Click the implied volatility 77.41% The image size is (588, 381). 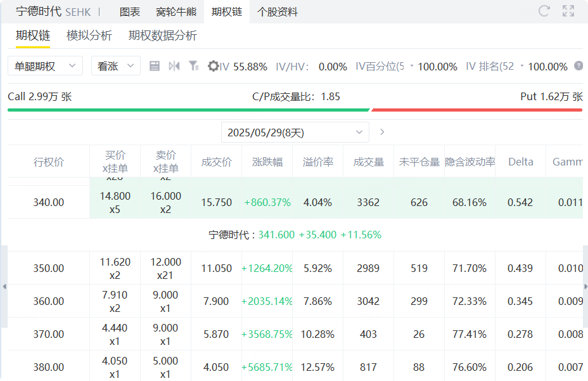tap(470, 335)
